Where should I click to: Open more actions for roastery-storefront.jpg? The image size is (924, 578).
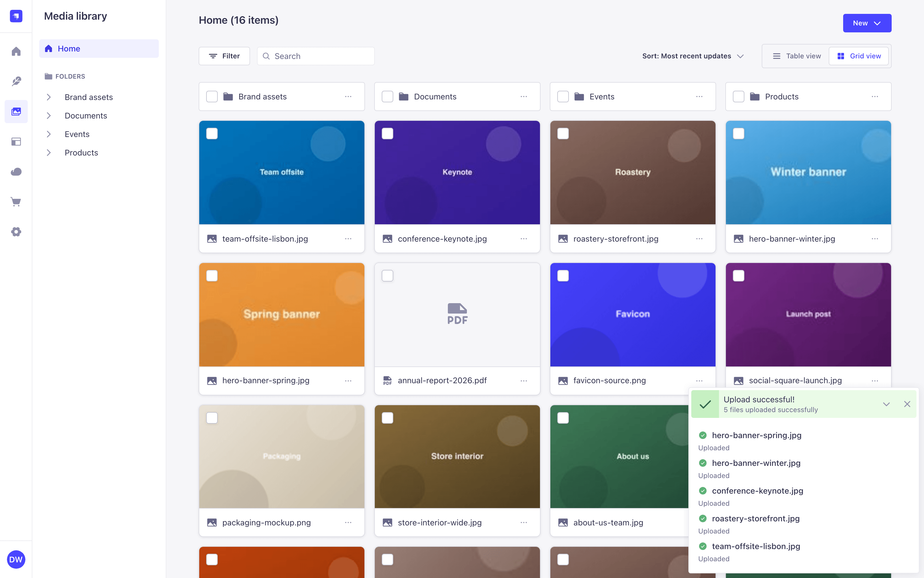pos(699,238)
